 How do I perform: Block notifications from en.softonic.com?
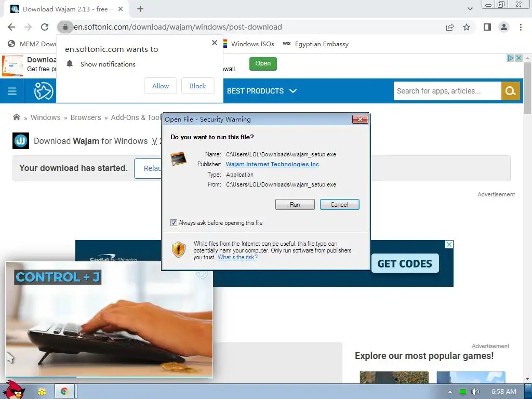click(198, 86)
